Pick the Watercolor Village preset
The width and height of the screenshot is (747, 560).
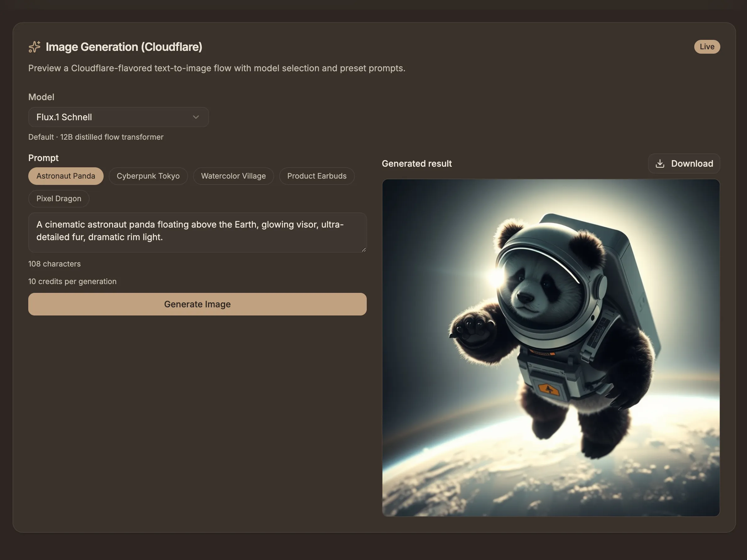click(233, 176)
